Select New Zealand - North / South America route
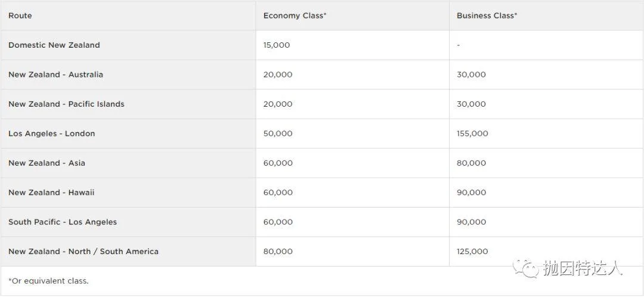The width and height of the screenshot is (644, 297). (83, 252)
